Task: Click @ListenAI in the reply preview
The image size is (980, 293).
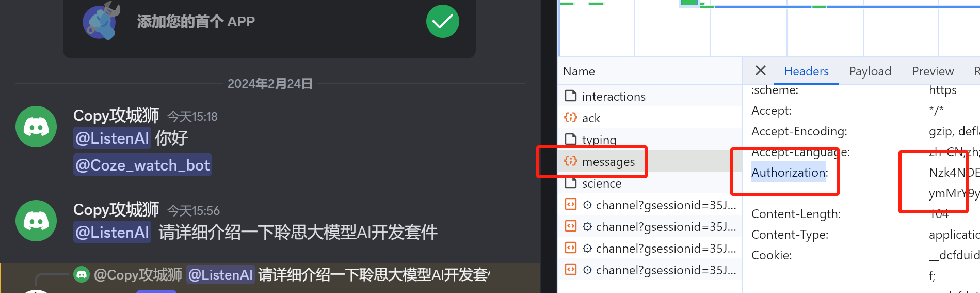Action: click(x=220, y=274)
